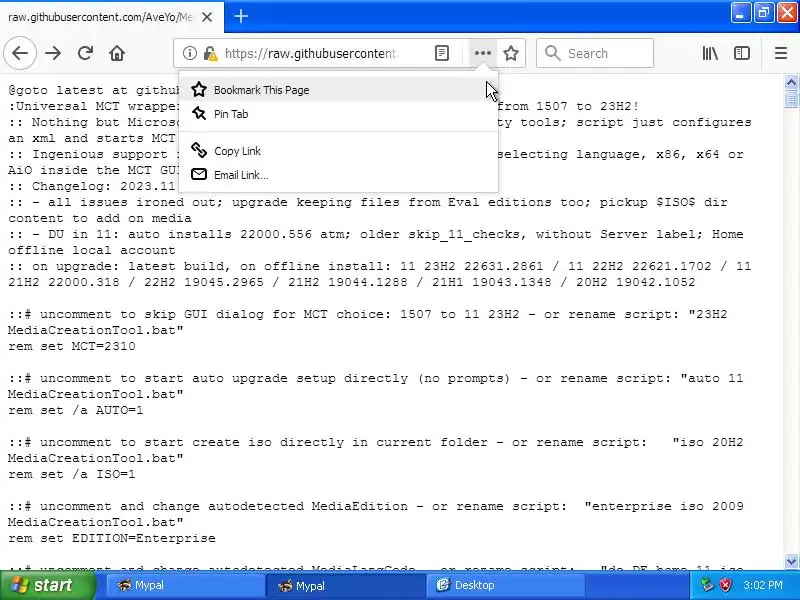The height and width of the screenshot is (600, 800).
Task: Reload the current page
Action: point(85,53)
